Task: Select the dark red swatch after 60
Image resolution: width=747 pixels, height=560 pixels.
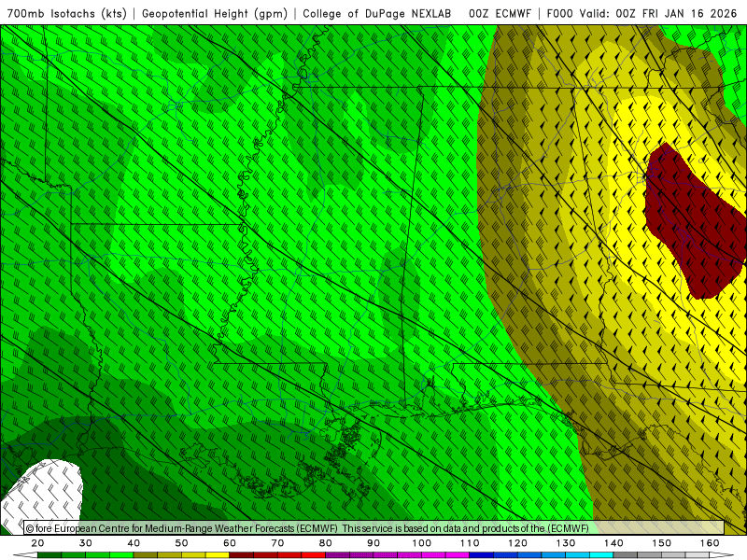Action: coord(242,555)
